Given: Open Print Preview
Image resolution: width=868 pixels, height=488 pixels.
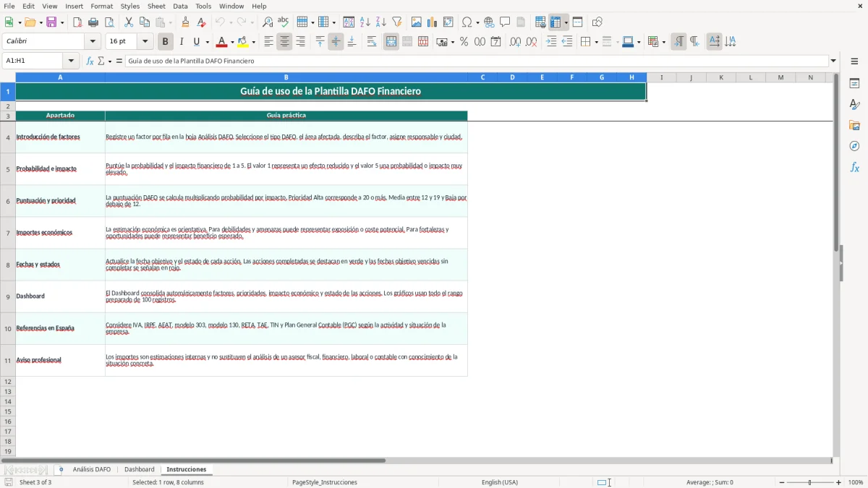Looking at the screenshot, I should (109, 22).
